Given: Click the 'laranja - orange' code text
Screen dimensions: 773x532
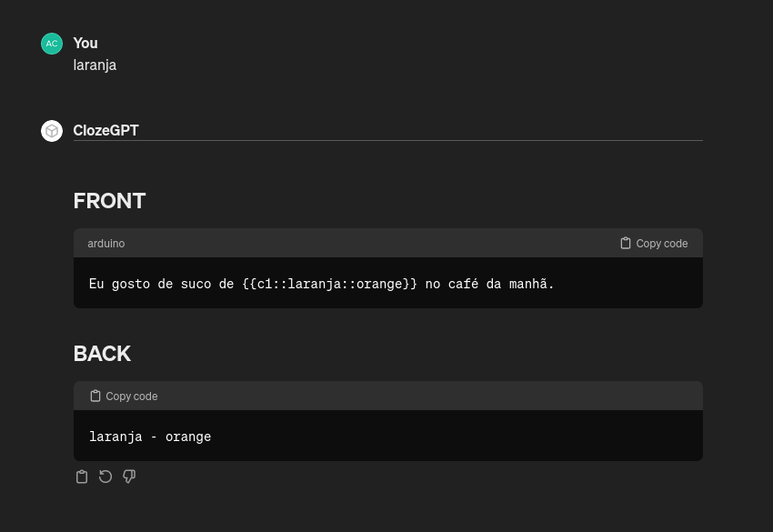Looking at the screenshot, I should click(x=150, y=437).
